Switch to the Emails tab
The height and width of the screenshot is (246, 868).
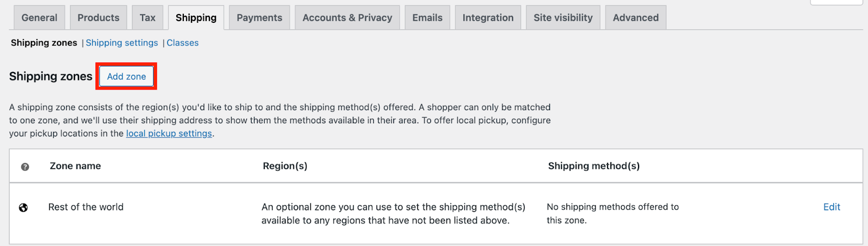(x=427, y=18)
